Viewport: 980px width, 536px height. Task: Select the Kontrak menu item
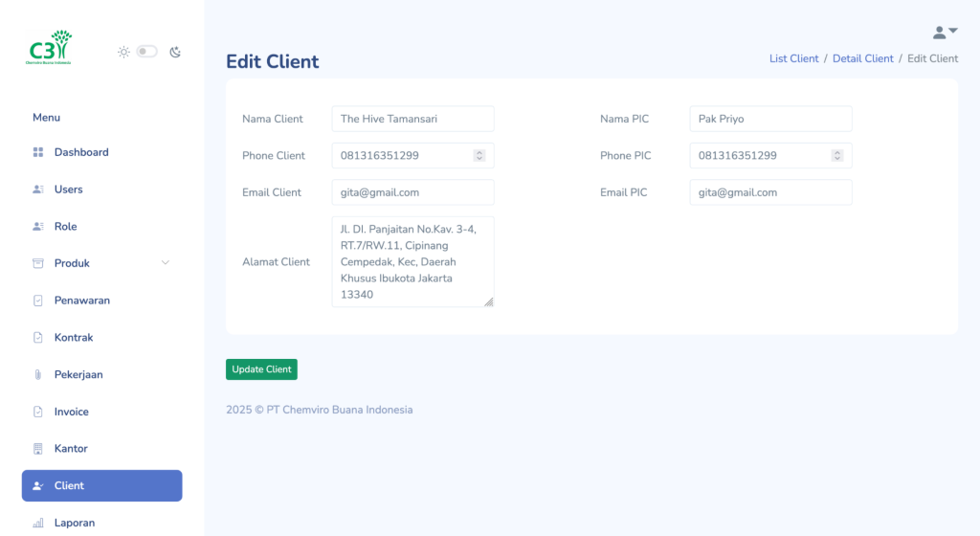tap(73, 338)
